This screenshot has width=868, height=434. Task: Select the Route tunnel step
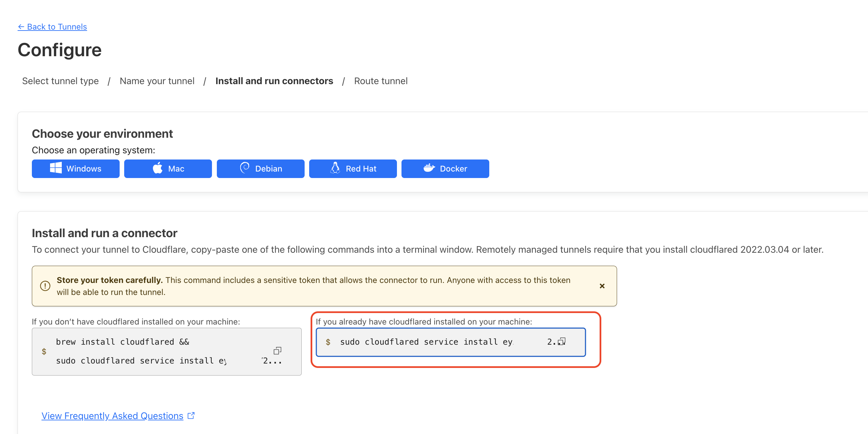pyautogui.click(x=381, y=80)
